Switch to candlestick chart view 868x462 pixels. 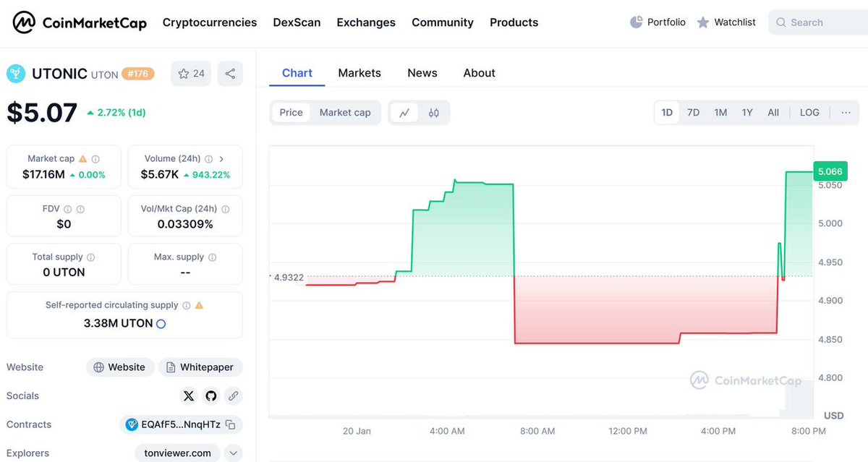433,113
